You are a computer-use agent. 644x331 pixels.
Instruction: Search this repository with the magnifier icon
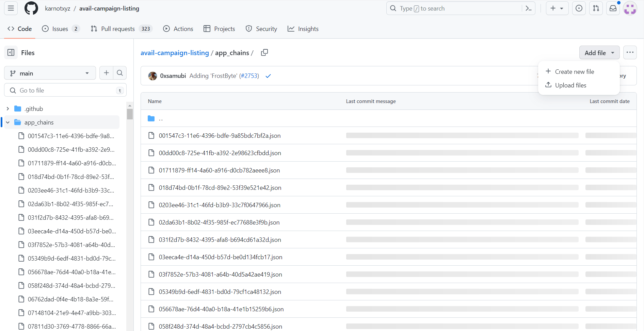coord(120,73)
